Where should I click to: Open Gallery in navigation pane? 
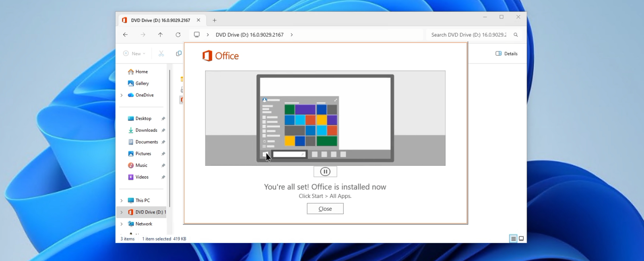(x=142, y=83)
